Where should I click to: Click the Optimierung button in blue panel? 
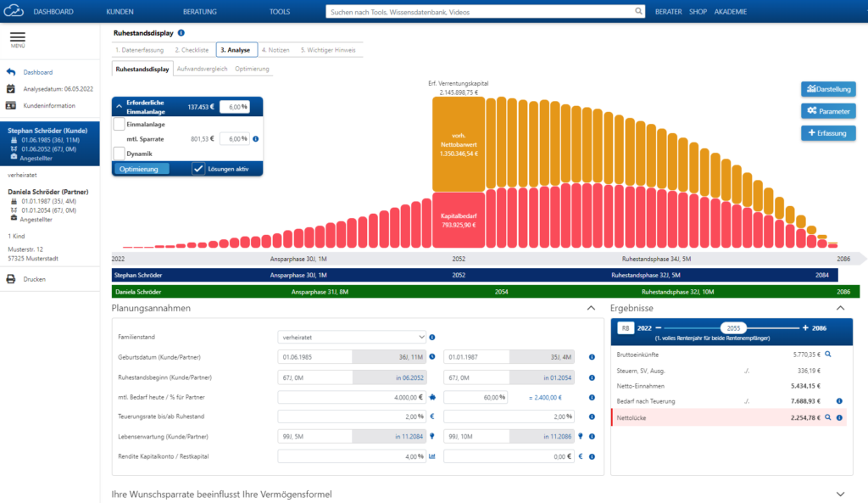(142, 169)
